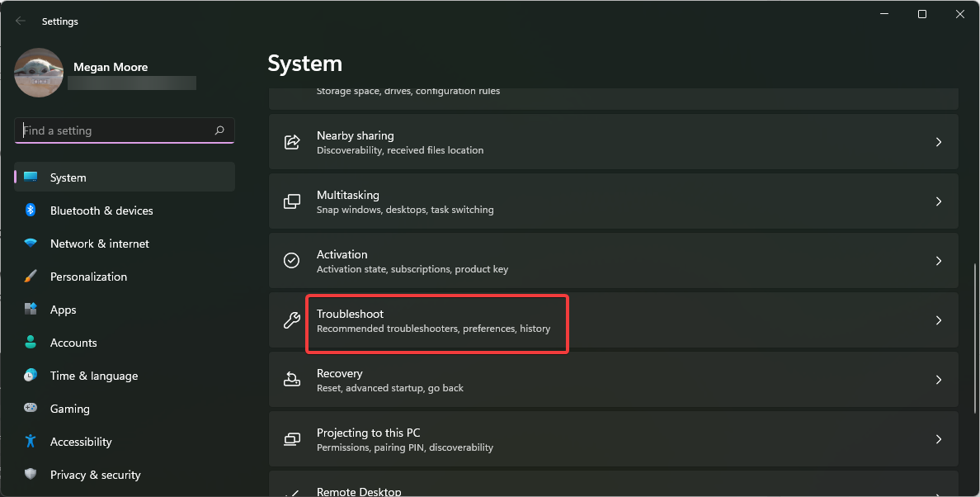Click the Network & internet Wi-Fi icon
The height and width of the screenshot is (497, 980).
click(31, 244)
